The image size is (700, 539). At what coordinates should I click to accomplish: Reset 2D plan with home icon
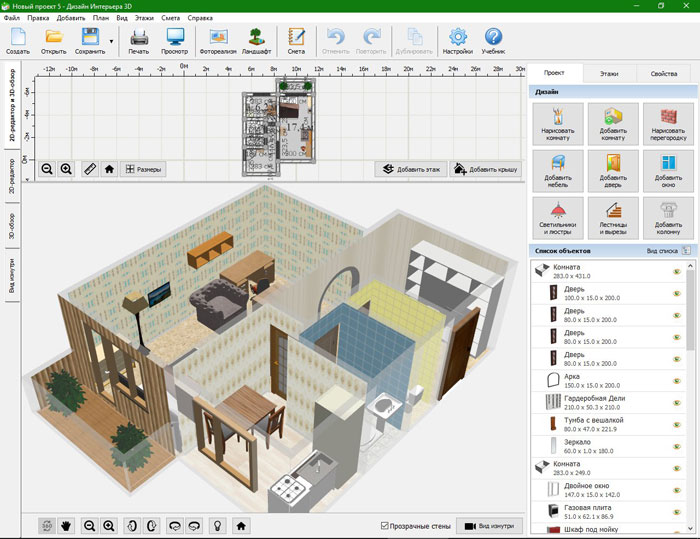(109, 169)
